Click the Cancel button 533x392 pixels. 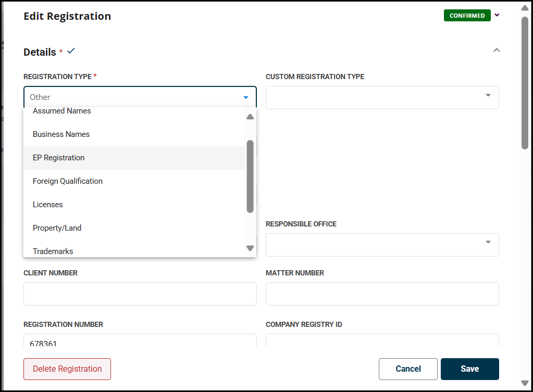click(x=408, y=369)
